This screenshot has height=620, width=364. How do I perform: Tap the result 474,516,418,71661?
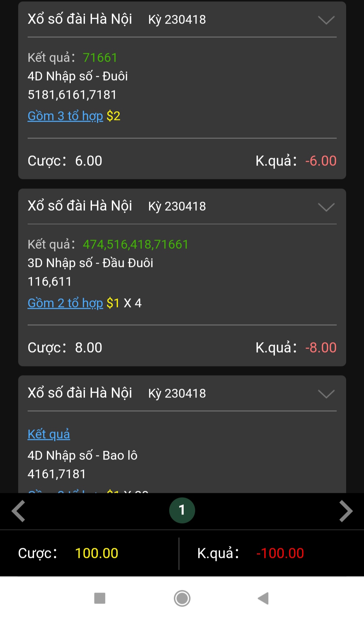(135, 244)
